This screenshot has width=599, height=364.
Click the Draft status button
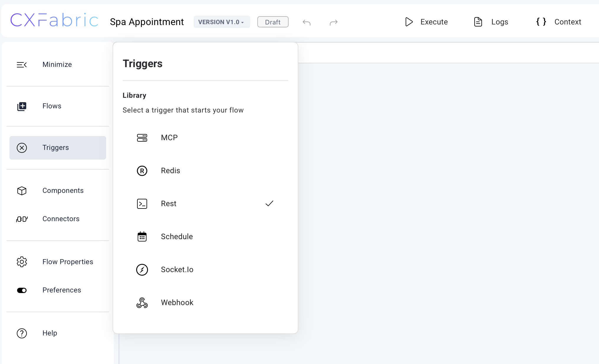(273, 22)
